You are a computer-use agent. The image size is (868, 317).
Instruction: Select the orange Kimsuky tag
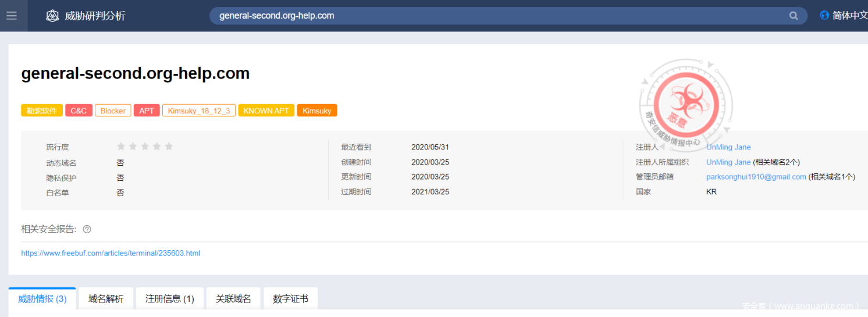pyautogui.click(x=317, y=111)
